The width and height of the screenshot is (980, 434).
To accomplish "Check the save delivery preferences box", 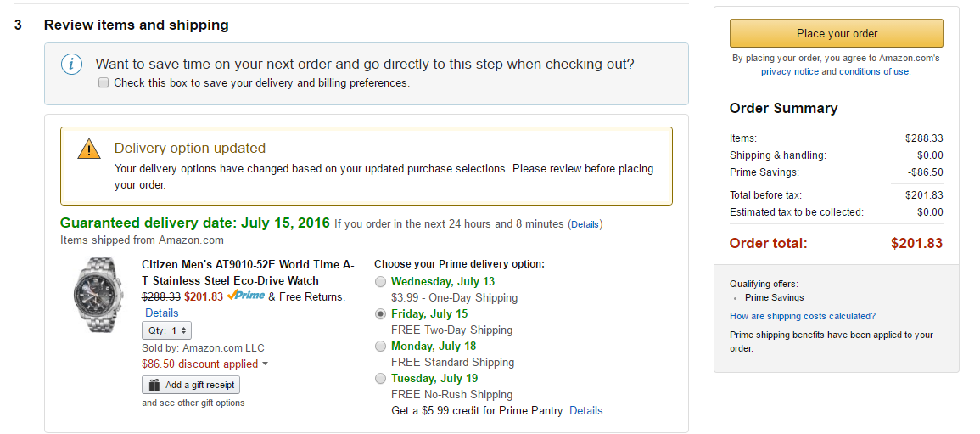I will (x=104, y=82).
